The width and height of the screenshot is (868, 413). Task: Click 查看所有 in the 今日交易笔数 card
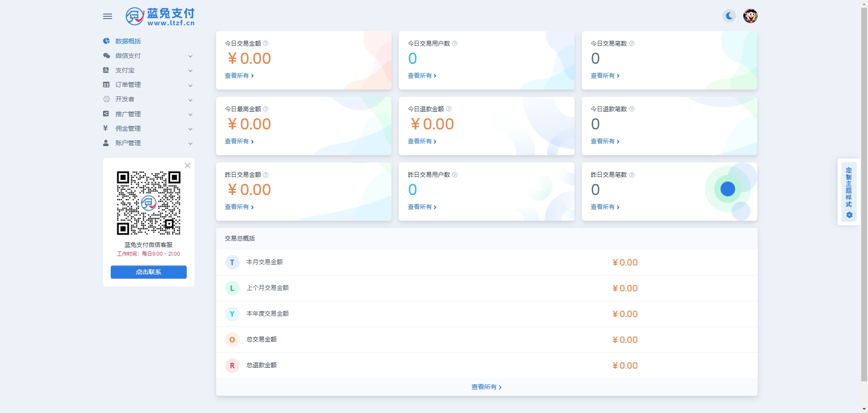[x=605, y=76]
